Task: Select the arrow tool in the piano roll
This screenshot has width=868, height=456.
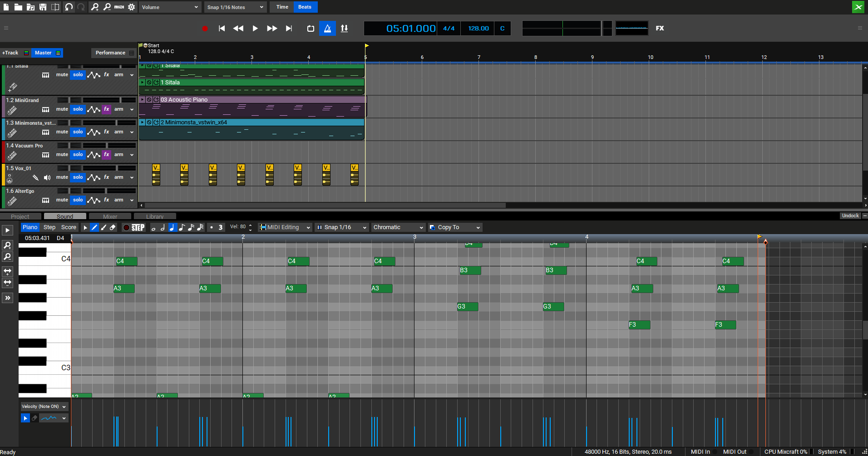Action: coord(85,227)
